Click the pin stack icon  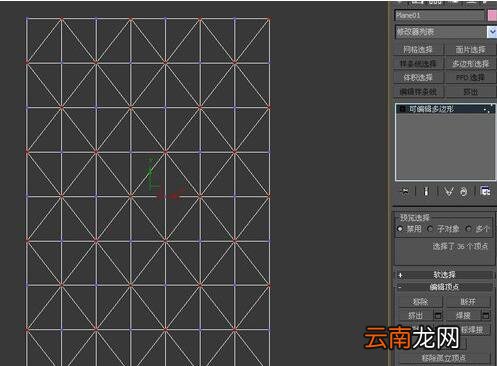click(405, 192)
